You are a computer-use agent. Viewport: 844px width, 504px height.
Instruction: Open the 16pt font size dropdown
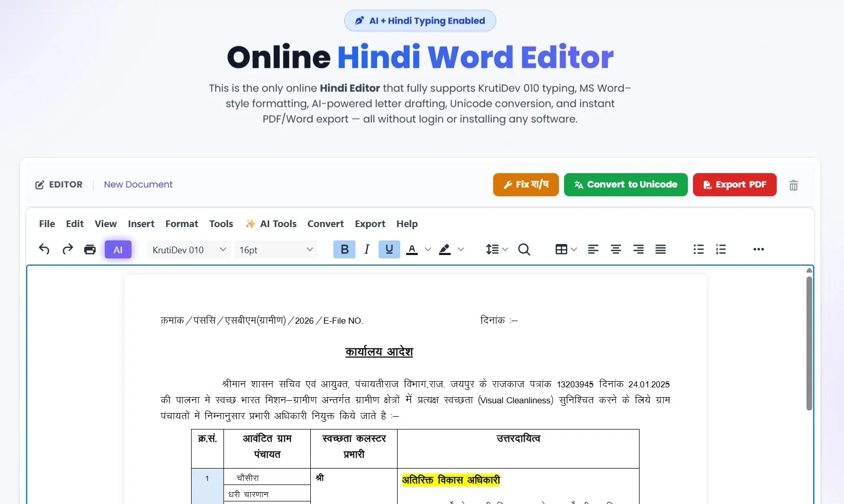pos(276,249)
